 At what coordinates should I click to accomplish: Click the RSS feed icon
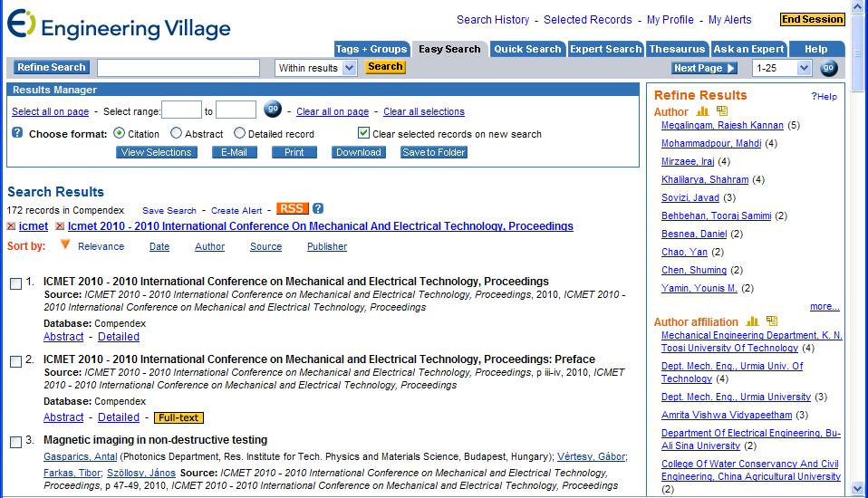[292, 208]
